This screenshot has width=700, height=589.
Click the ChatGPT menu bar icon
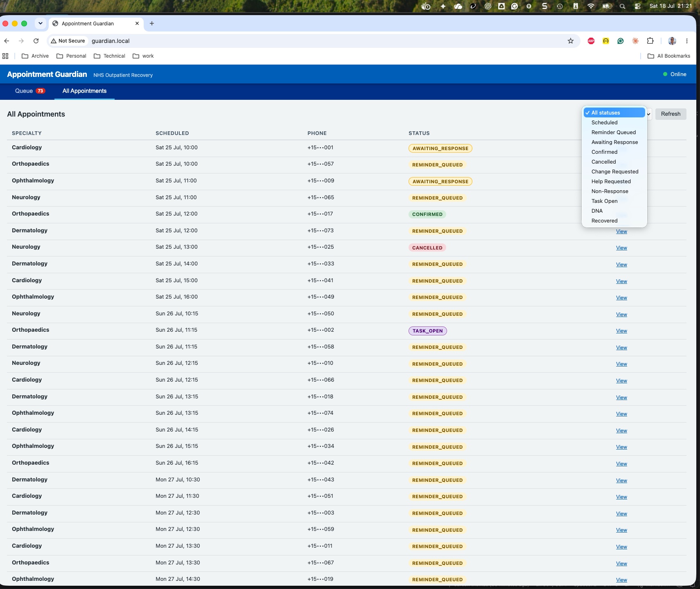click(488, 6)
